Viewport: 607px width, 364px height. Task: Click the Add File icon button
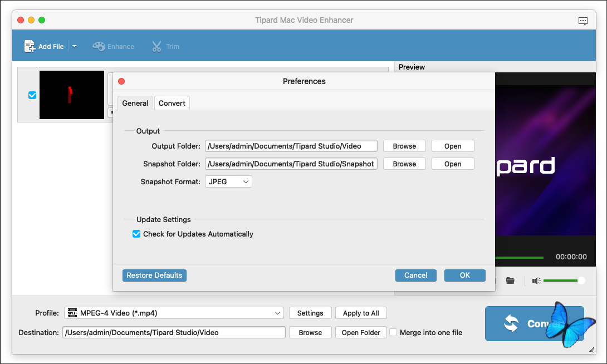[30, 46]
